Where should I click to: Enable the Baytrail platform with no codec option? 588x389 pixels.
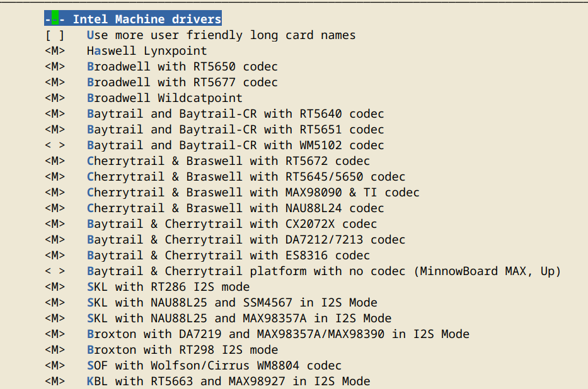[x=55, y=271]
